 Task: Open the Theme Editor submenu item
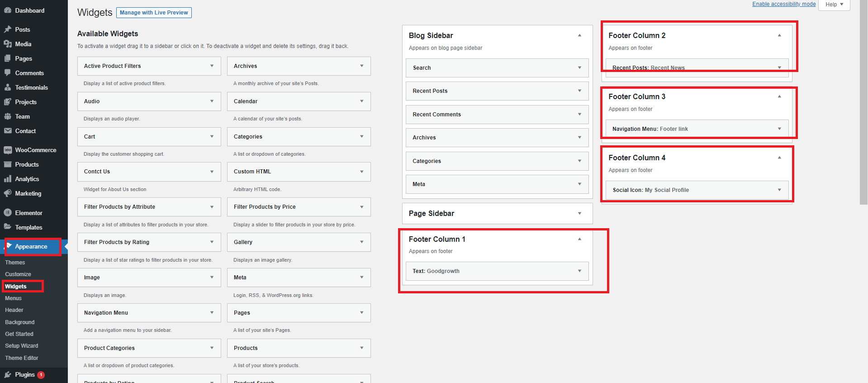point(22,358)
